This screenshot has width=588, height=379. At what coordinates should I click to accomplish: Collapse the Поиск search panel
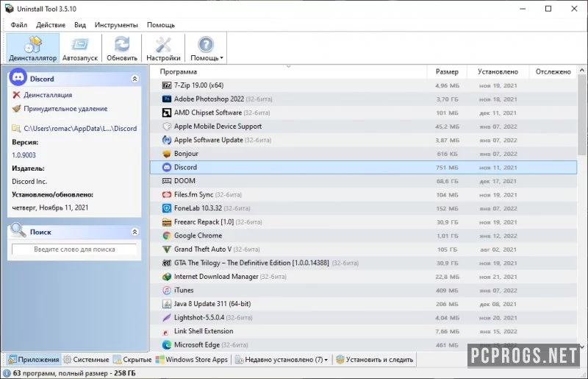pyautogui.click(x=135, y=232)
